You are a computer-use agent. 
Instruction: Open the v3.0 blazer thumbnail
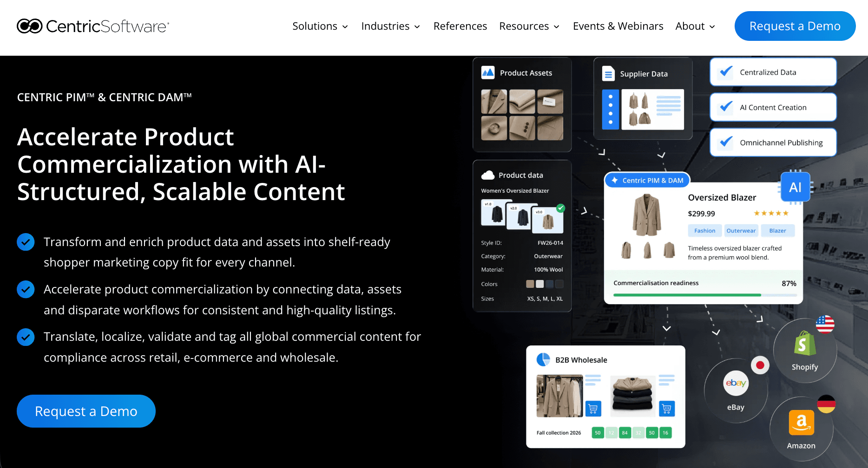pyautogui.click(x=548, y=220)
